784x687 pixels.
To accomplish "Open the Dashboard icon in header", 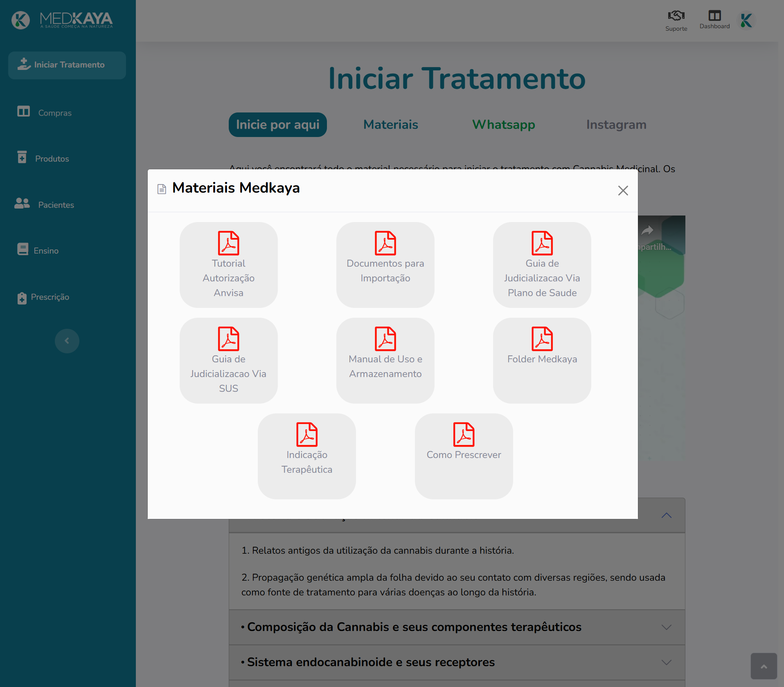I will [x=714, y=16].
